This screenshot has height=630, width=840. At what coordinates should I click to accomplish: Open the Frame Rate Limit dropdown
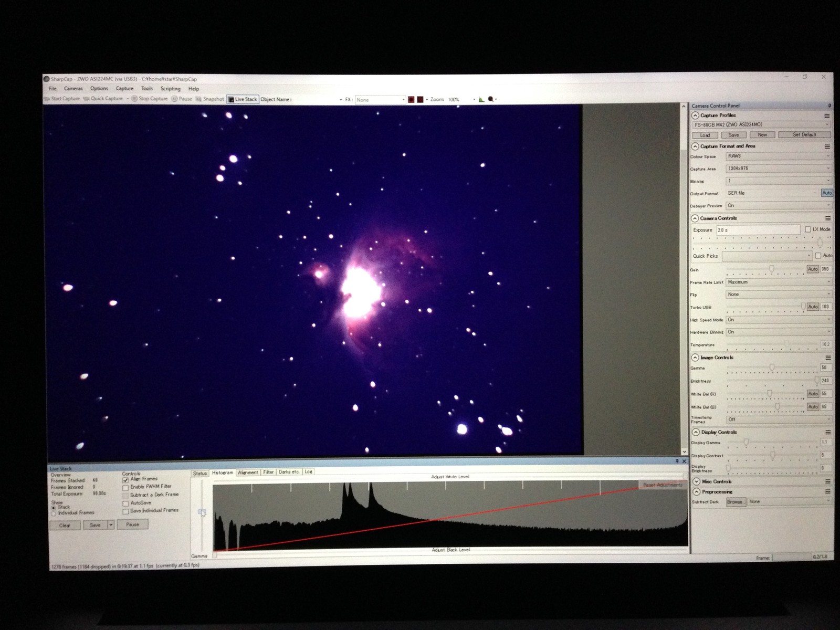click(x=779, y=282)
